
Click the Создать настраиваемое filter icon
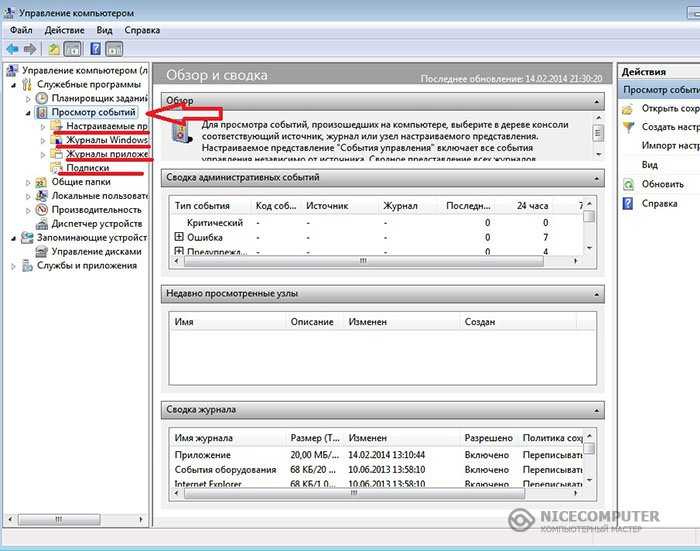point(629,127)
